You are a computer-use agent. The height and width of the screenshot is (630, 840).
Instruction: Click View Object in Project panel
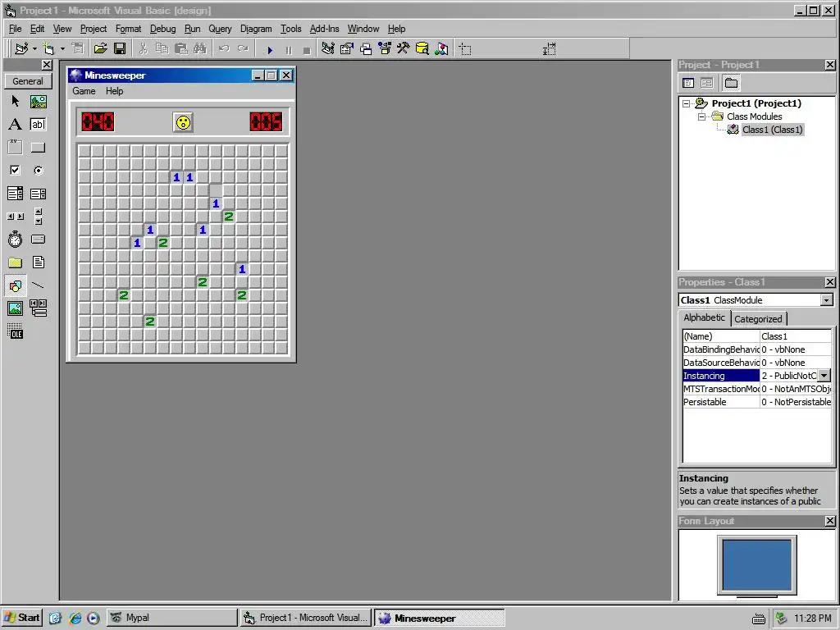click(706, 83)
